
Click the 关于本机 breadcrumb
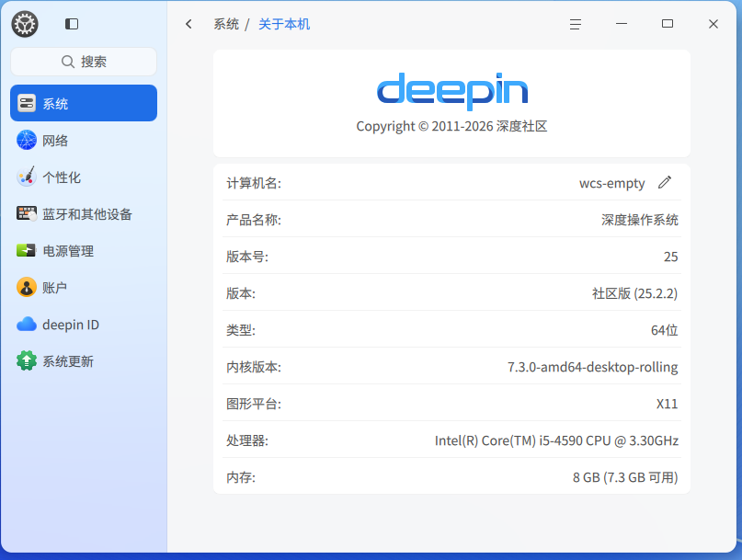click(284, 24)
